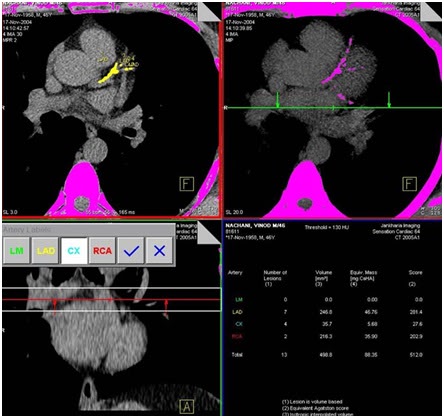Viewport: 444px width, 418px height.
Task: Click the F orientation marker in MIP view
Action: [x=409, y=184]
